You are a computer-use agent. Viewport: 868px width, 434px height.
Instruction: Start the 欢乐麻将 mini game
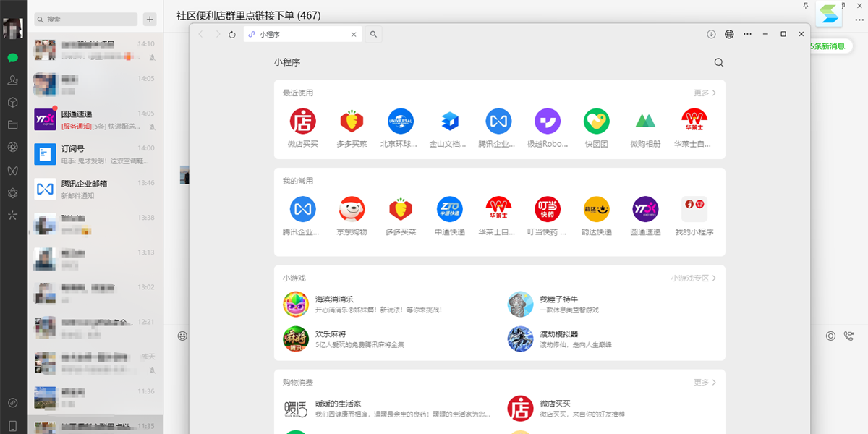[x=296, y=339]
